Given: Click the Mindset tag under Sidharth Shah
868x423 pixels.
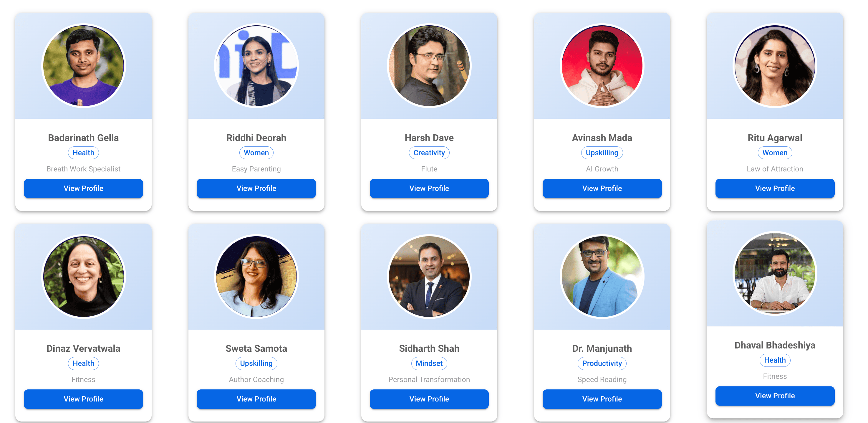Looking at the screenshot, I should point(429,363).
